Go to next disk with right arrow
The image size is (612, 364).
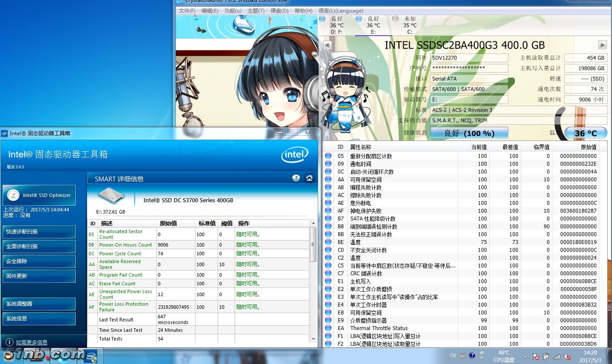602,45
